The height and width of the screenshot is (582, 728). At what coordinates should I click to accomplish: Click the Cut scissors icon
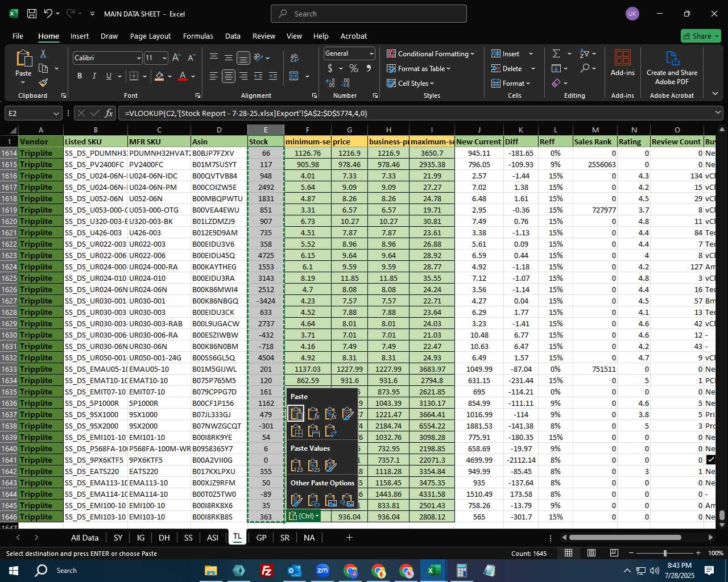tap(43, 54)
